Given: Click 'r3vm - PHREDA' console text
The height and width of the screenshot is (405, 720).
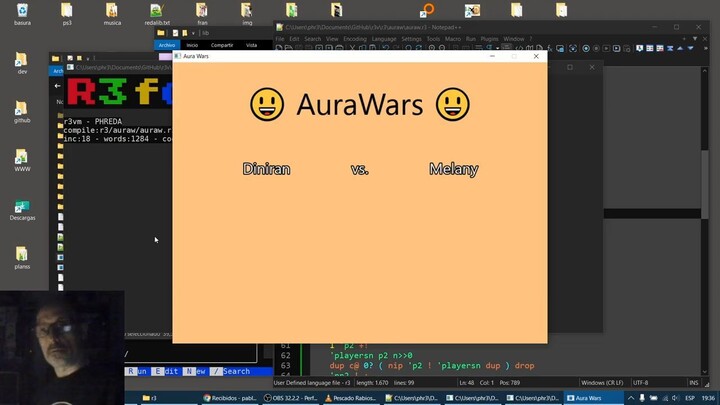Looking at the screenshot, I should coord(93,121).
